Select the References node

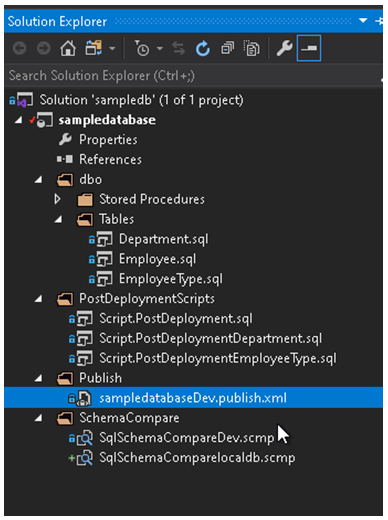(110, 160)
